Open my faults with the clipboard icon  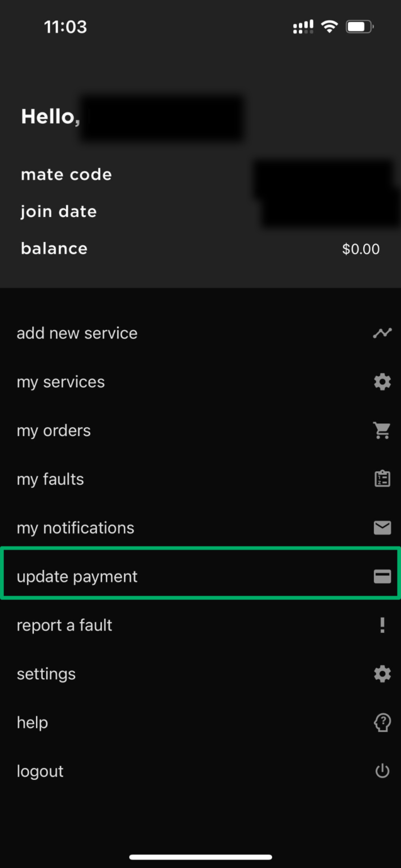pyautogui.click(x=382, y=478)
